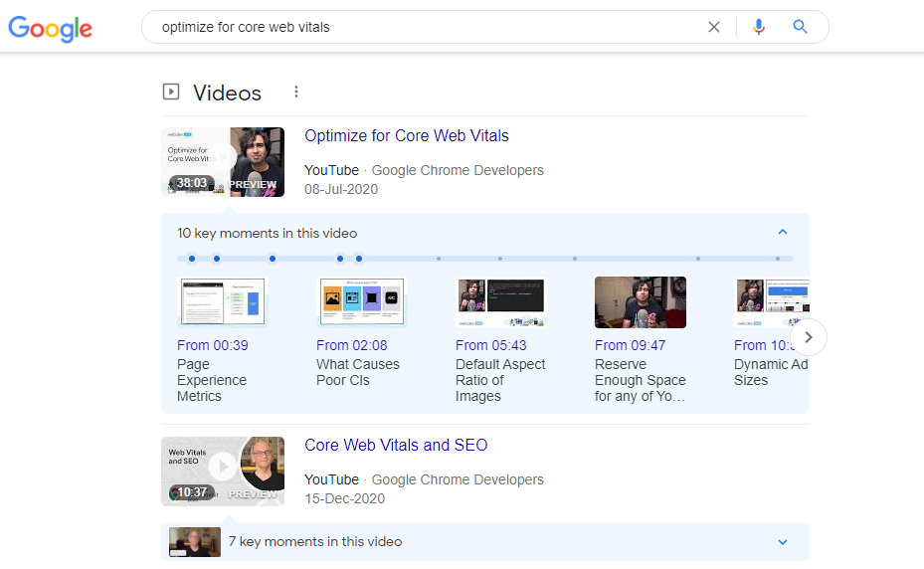Click the Videos section play icon
Viewport: 924px width, 569px height.
click(x=171, y=93)
